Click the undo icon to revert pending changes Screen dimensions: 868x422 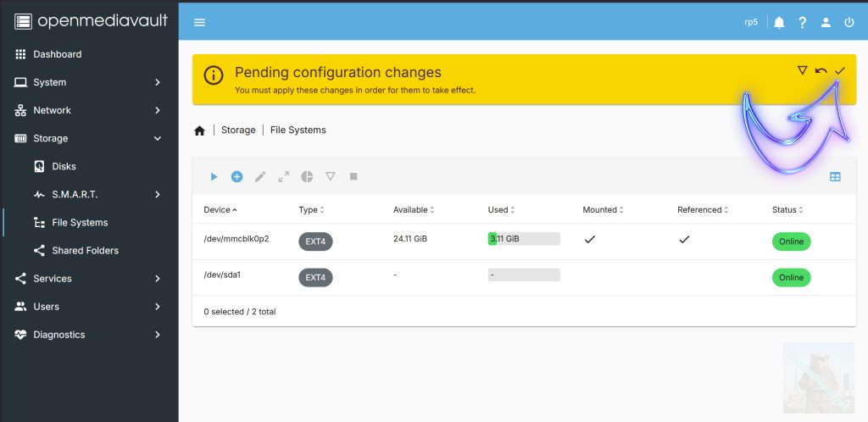(x=821, y=70)
